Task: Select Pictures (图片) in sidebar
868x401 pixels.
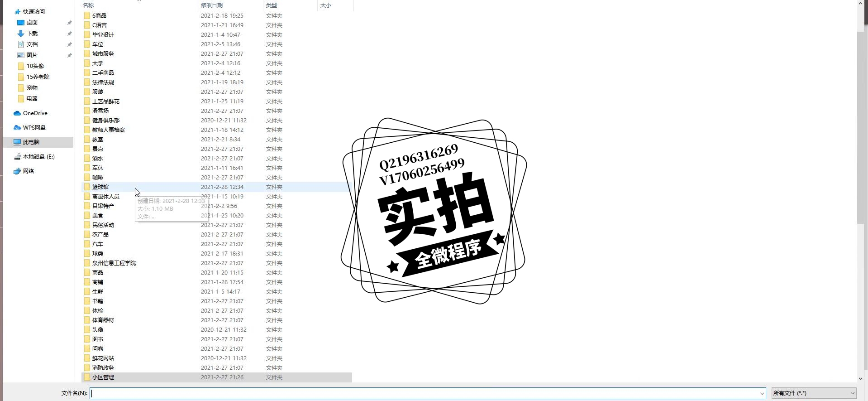Action: point(32,55)
